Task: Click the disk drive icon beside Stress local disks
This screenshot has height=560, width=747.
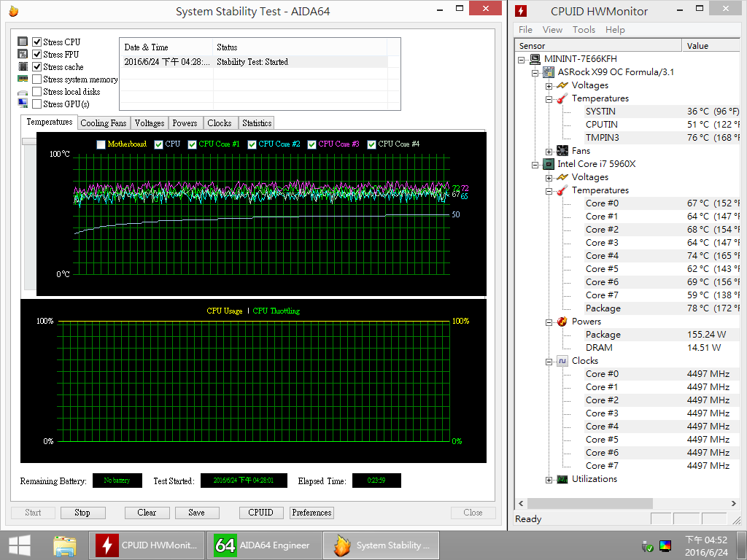Action: 23,92
